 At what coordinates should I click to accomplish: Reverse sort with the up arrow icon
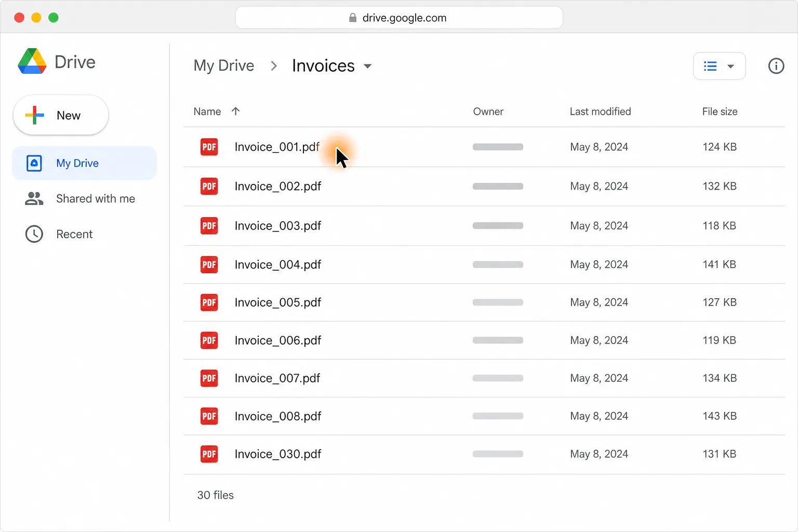(235, 111)
